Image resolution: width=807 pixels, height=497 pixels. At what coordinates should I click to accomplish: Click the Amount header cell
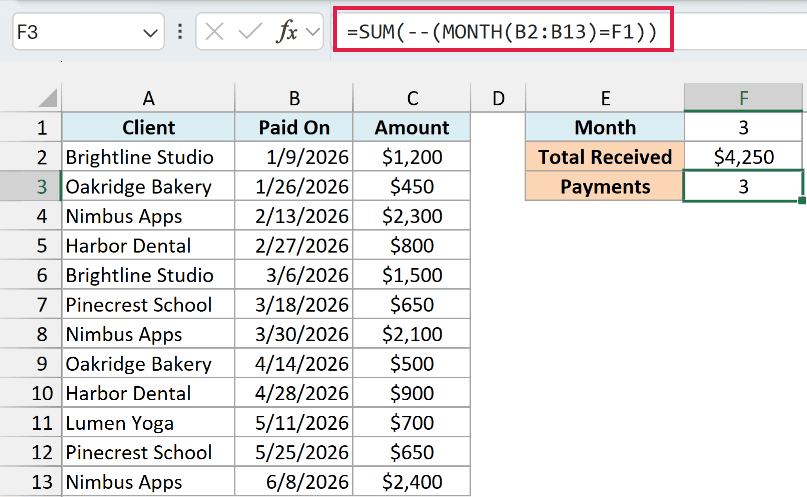click(x=412, y=127)
